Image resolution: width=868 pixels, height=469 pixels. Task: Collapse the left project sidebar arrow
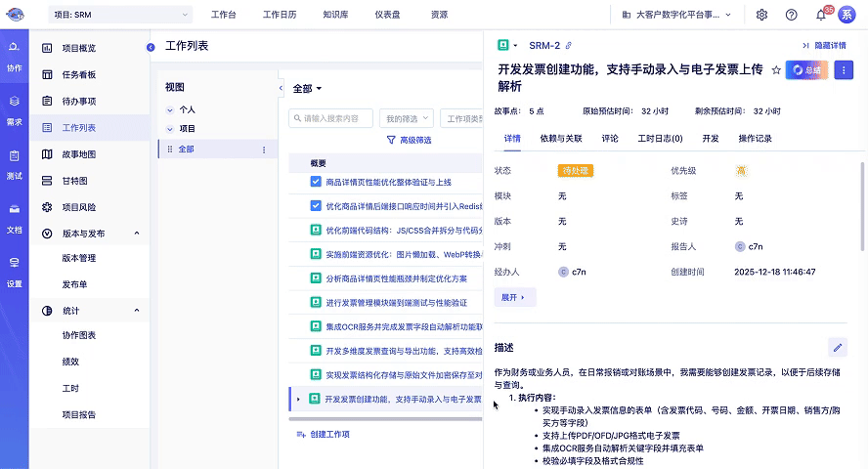click(151, 48)
